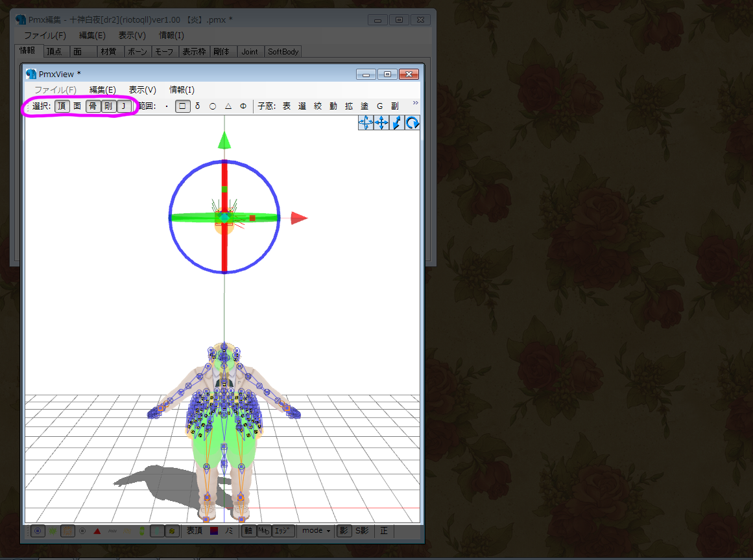Image resolution: width=753 pixels, height=560 pixels.
Task: Toggle gray circle display icon
Action: click(82, 531)
